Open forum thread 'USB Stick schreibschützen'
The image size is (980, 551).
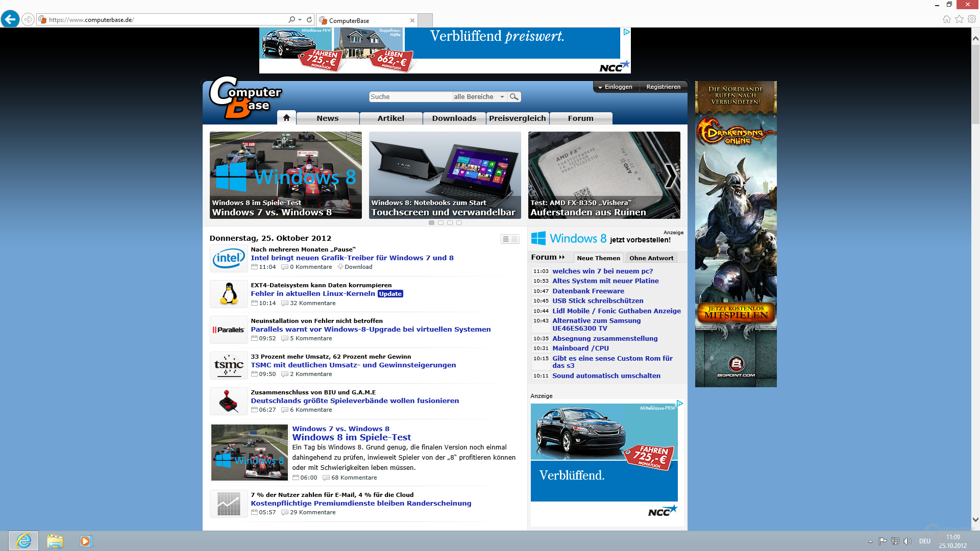[x=598, y=301]
